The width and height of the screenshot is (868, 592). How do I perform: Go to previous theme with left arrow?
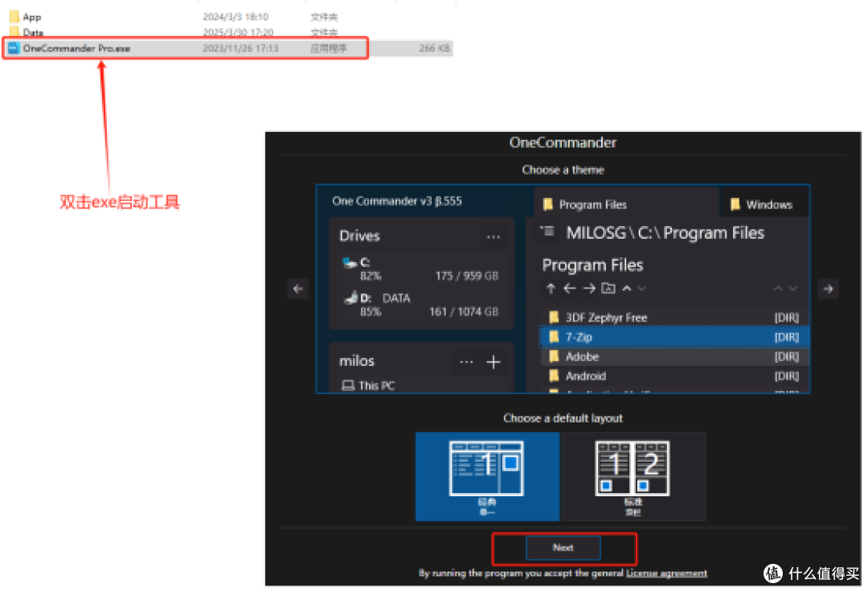(x=298, y=289)
